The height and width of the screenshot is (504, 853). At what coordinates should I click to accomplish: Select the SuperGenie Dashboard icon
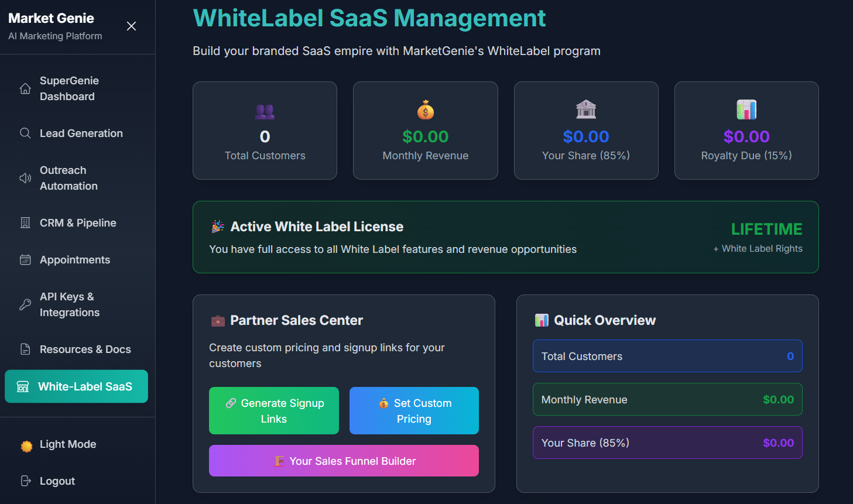pyautogui.click(x=25, y=88)
